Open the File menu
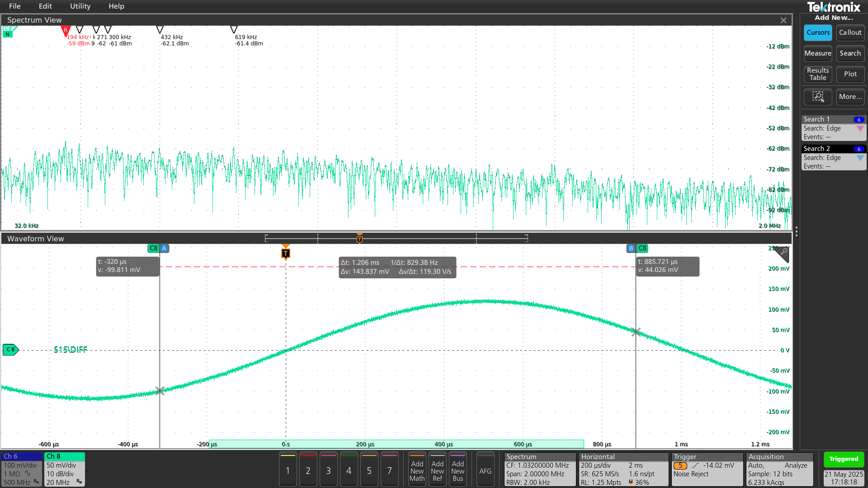This screenshot has height=488, width=868. [14, 6]
